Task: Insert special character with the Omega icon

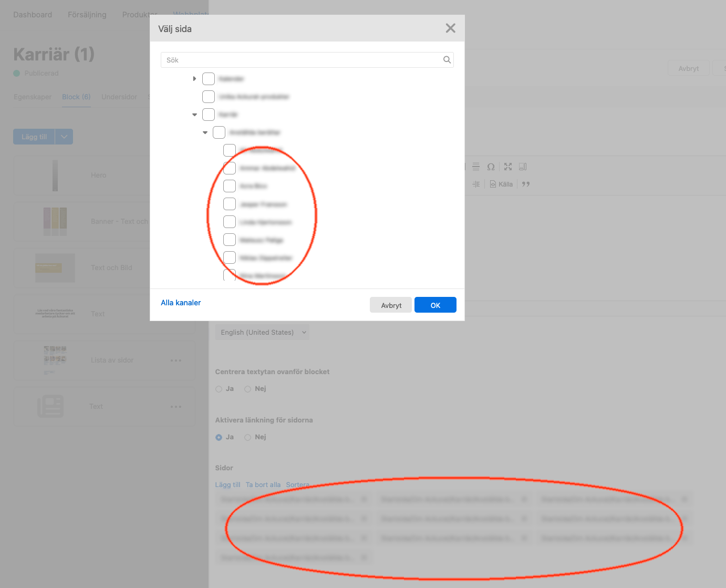Action: point(491,167)
